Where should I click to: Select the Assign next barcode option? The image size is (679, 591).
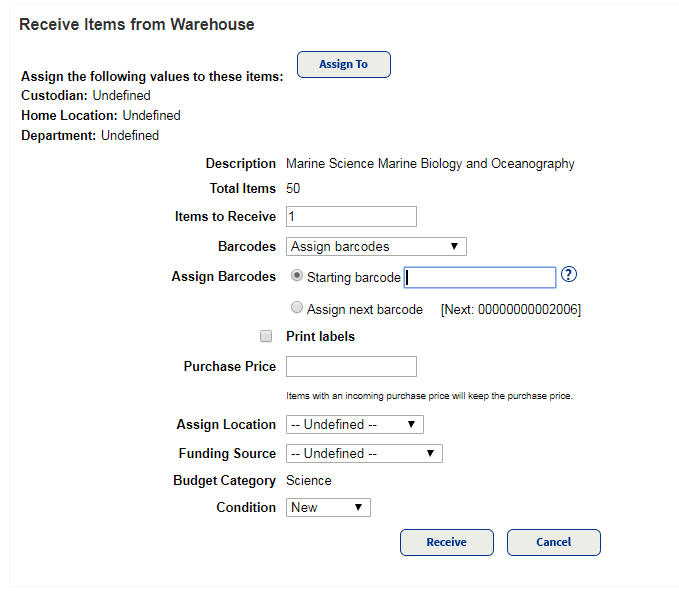click(x=297, y=307)
